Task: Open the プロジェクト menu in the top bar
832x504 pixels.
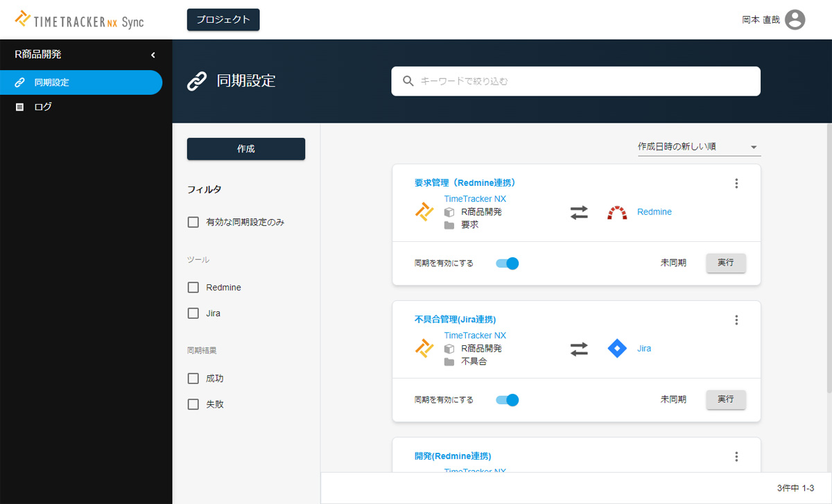Action: 223,19
